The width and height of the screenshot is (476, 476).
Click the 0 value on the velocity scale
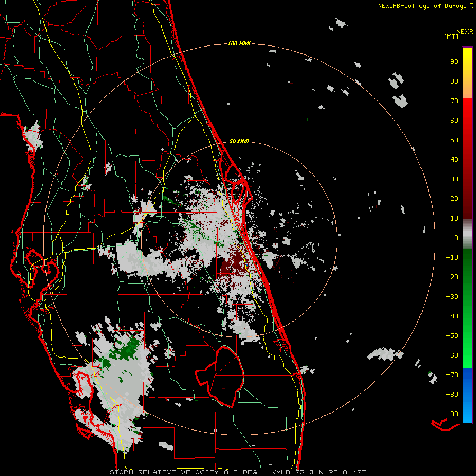[x=456, y=238]
